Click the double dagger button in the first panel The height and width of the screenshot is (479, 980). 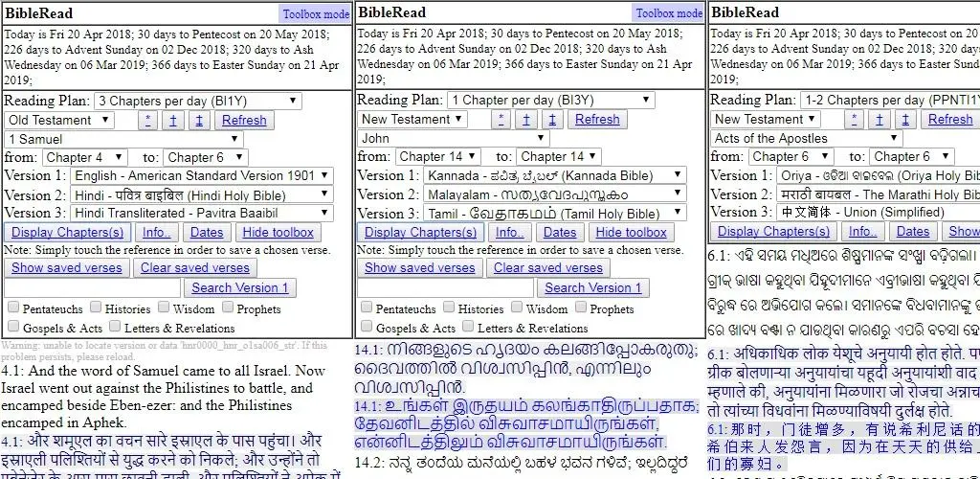point(199,120)
